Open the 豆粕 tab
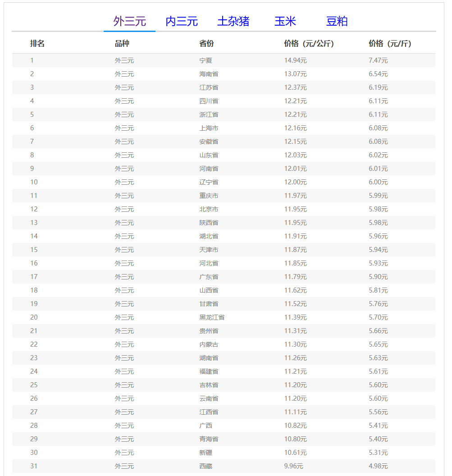Image resolution: width=452 pixels, height=476 pixels. click(337, 21)
